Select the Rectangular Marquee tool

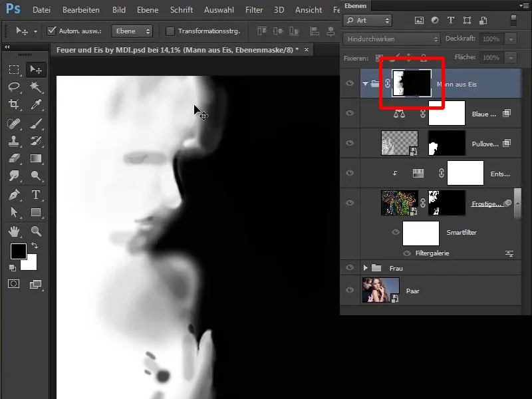[x=14, y=70]
